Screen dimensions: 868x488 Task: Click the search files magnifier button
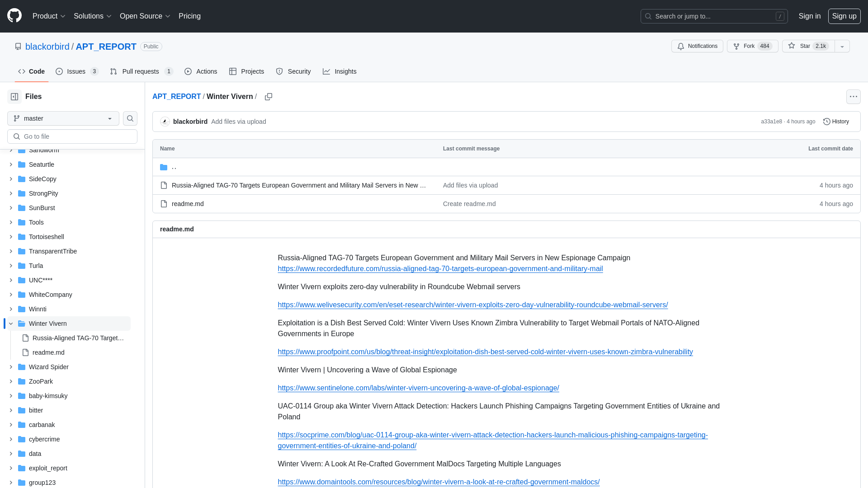tap(130, 118)
